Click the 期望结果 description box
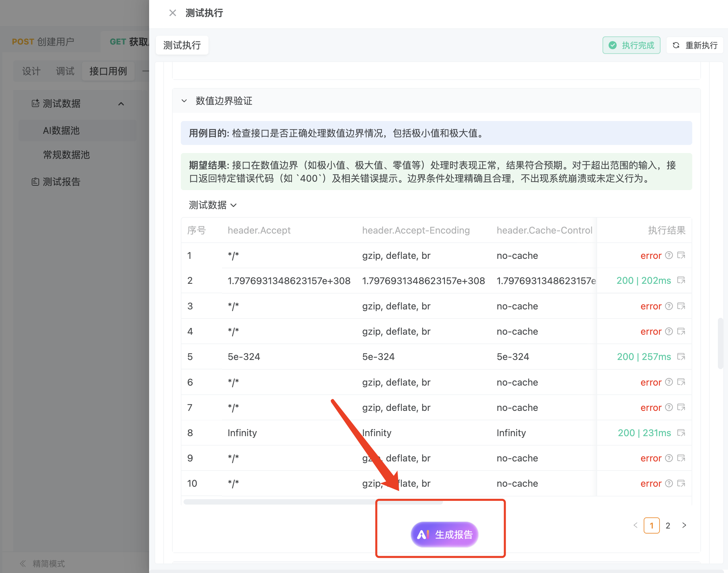 tap(436, 172)
